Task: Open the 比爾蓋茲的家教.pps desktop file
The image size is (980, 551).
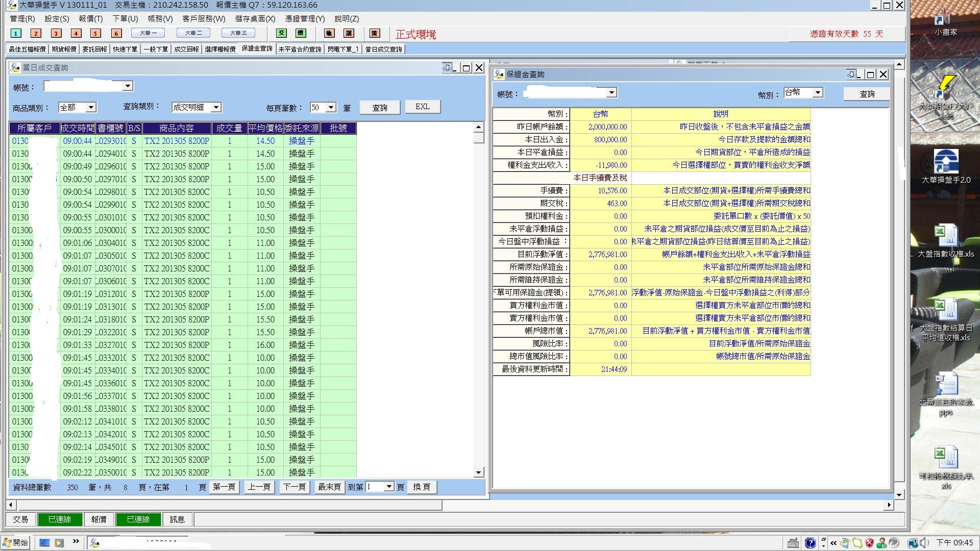Action: coord(946,394)
